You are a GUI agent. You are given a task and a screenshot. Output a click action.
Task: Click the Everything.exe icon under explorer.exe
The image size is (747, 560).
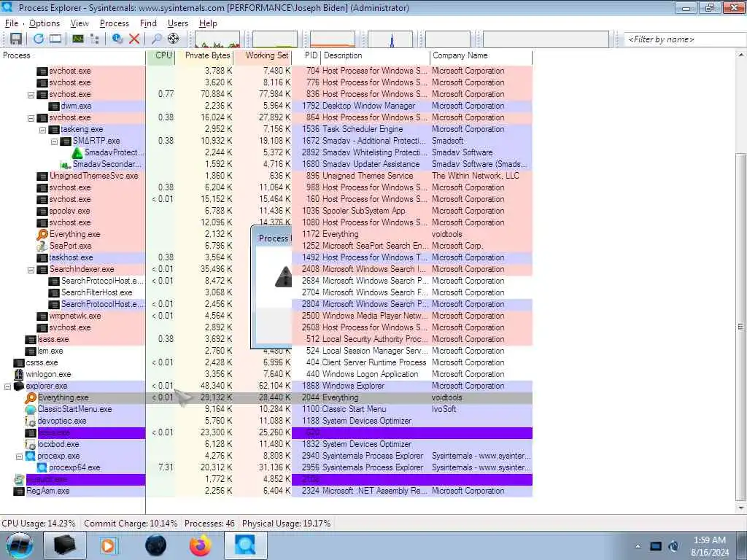(x=31, y=397)
